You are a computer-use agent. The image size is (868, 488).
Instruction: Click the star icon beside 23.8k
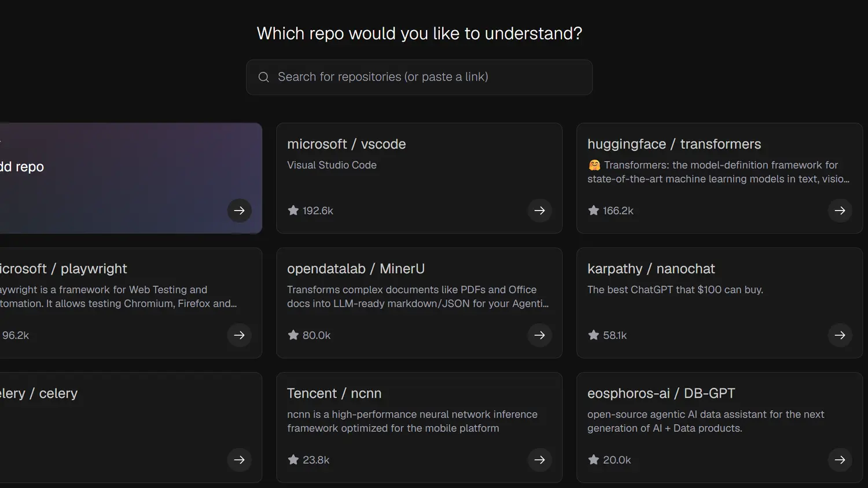coord(293,460)
